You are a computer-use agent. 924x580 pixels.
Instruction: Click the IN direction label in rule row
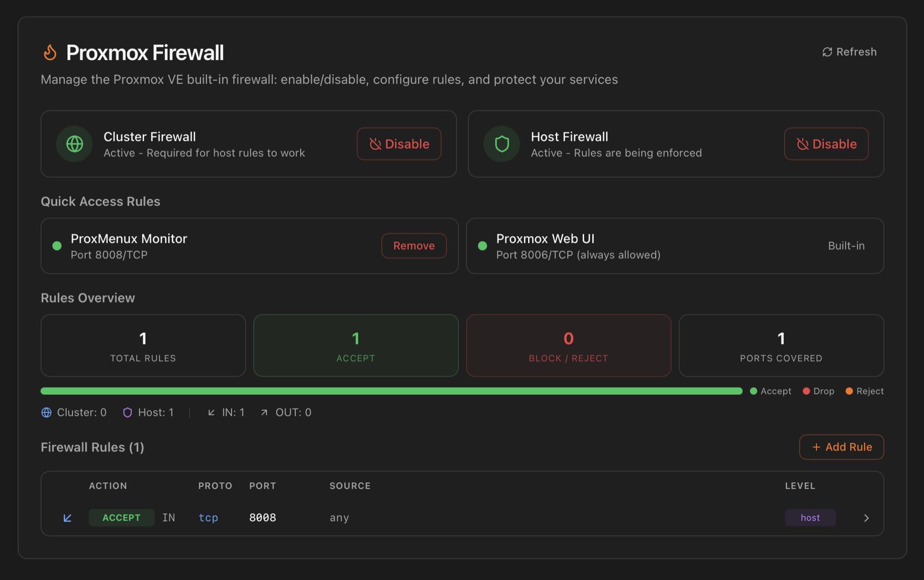pyautogui.click(x=169, y=518)
